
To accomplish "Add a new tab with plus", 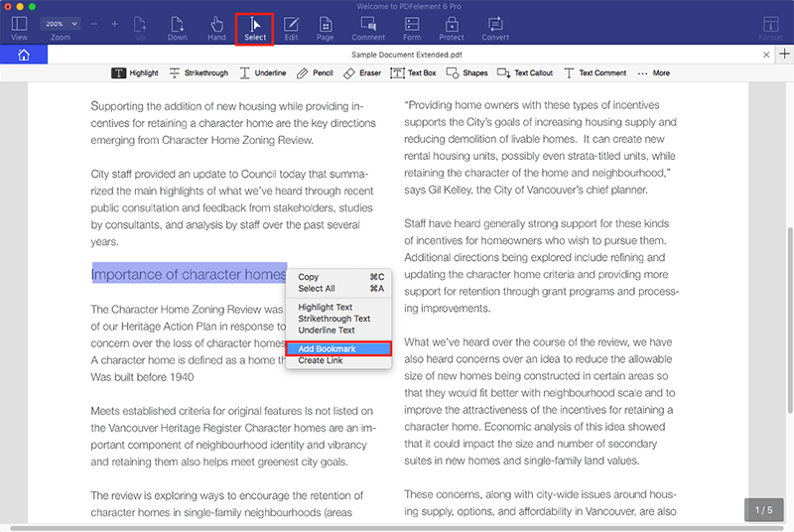I will pyautogui.click(x=784, y=54).
